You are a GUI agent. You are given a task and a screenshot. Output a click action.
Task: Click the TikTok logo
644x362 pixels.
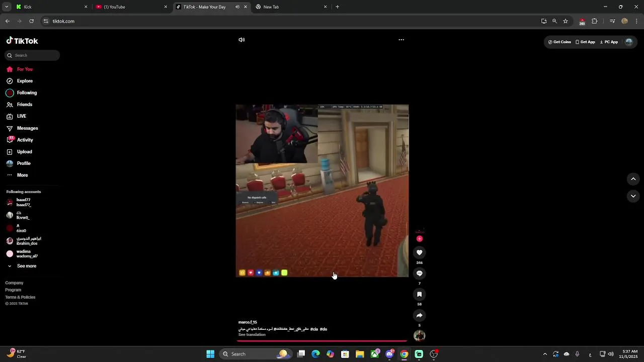tap(22, 41)
